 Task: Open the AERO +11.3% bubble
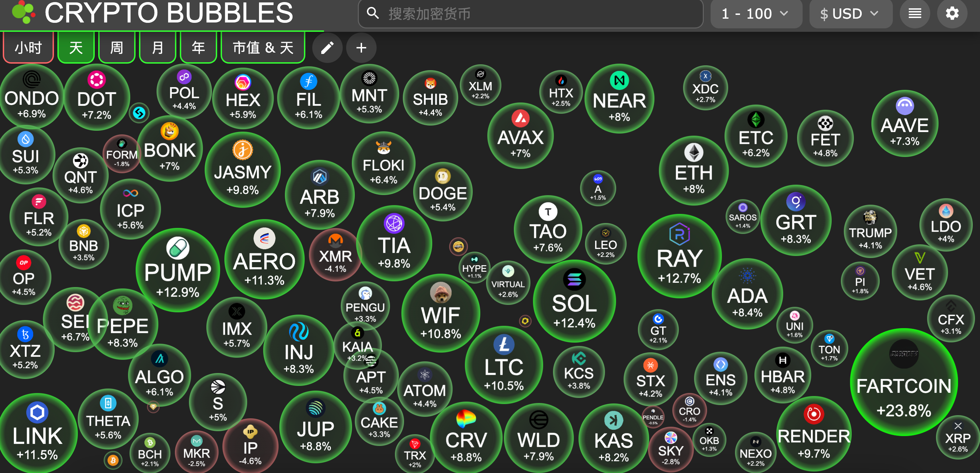[265, 259]
